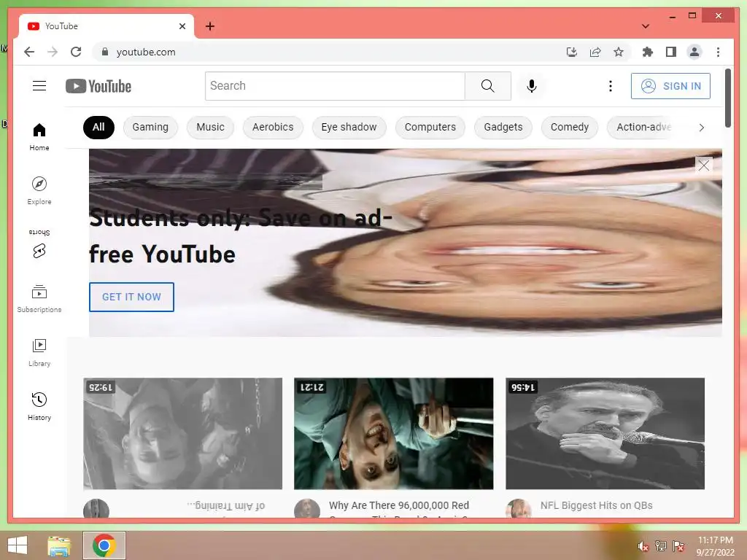
Task: Expand the tab search chevron in title bar
Action: [x=646, y=26]
